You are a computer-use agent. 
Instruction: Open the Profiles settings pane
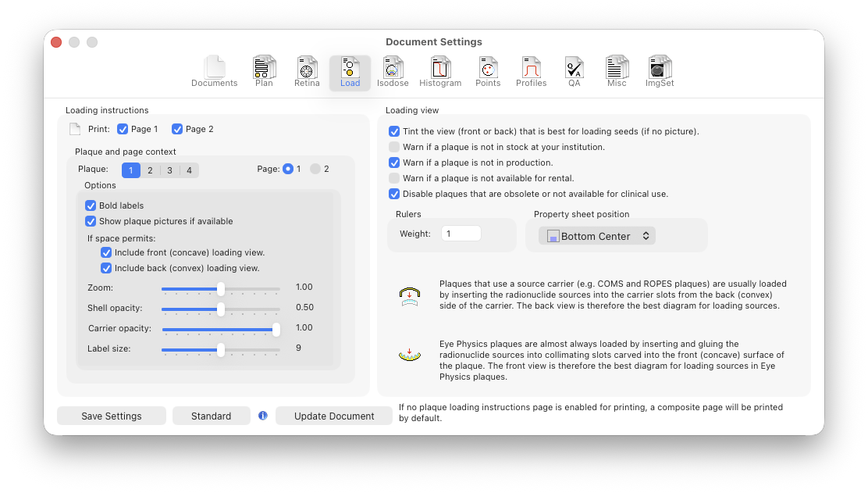(x=531, y=72)
